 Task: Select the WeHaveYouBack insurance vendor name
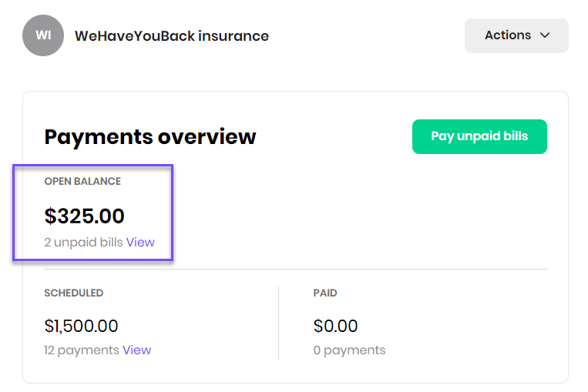tap(172, 36)
